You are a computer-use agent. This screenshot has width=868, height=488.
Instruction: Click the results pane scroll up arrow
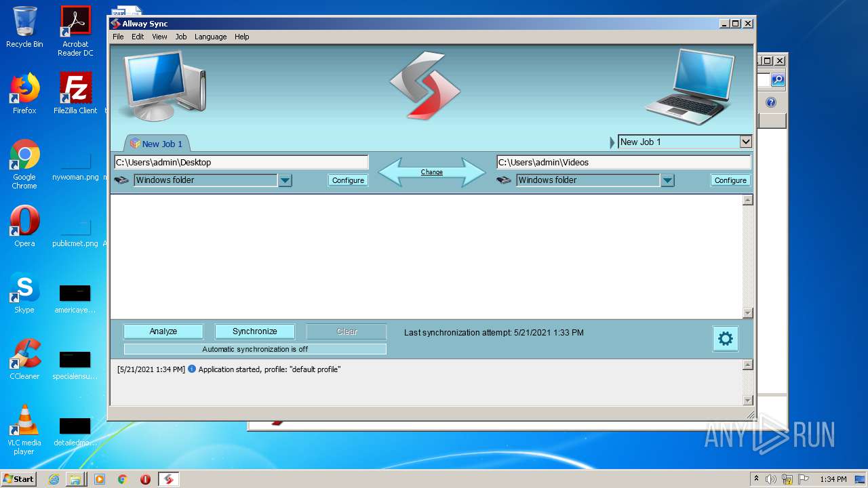(748, 200)
